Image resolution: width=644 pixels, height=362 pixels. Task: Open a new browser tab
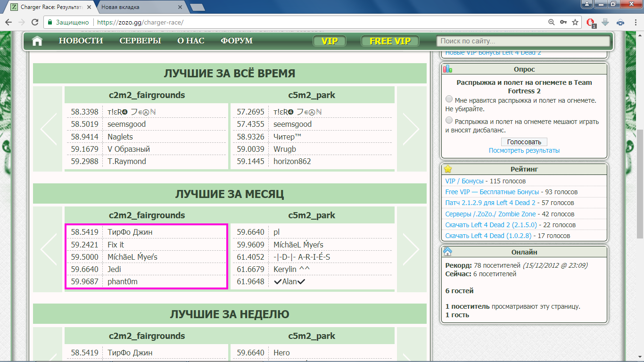click(x=197, y=8)
